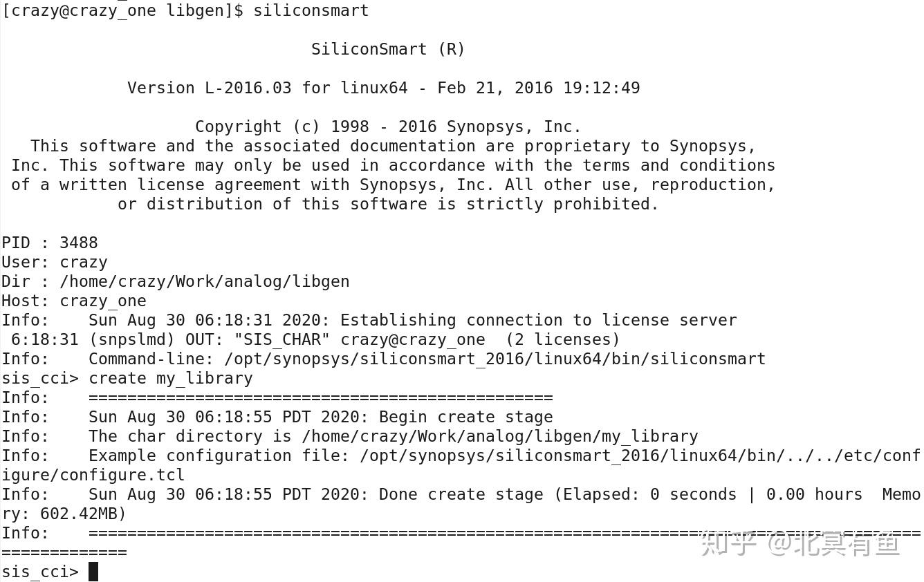Click the "PID : 3488" line
The image size is (924, 582).
click(50, 243)
